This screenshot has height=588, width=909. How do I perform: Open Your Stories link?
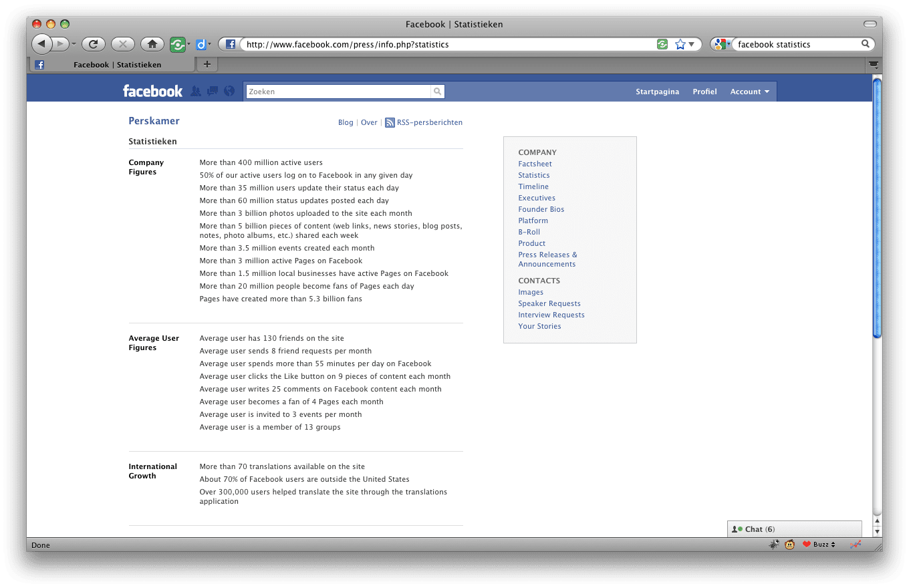539,326
